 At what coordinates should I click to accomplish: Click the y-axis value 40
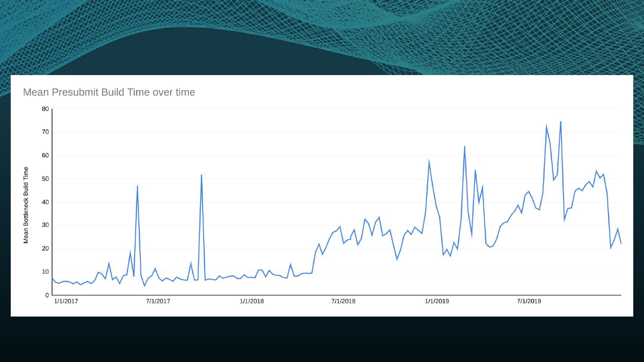tap(46, 202)
